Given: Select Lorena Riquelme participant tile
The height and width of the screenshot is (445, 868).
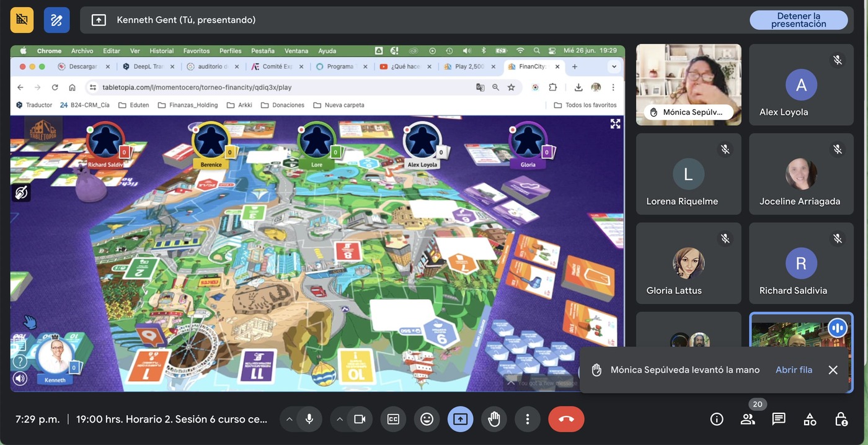Looking at the screenshot, I should [688, 174].
